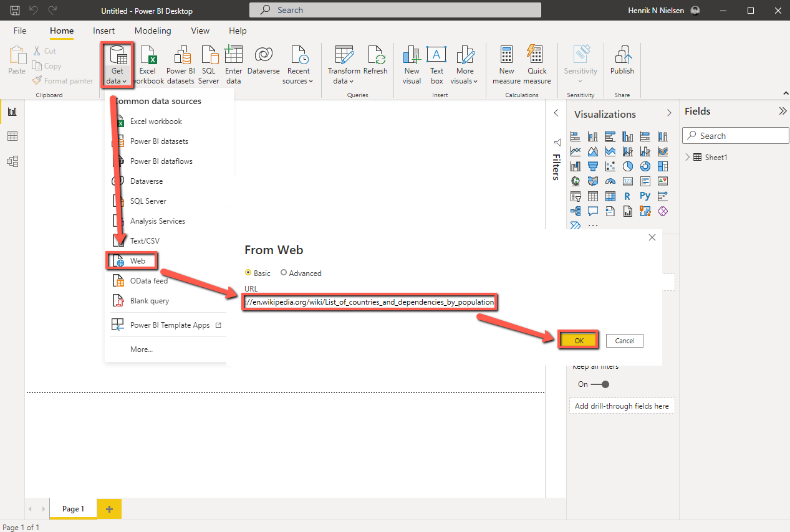Click Cancel in the From Web dialog
This screenshot has width=790, height=532.
624,341
